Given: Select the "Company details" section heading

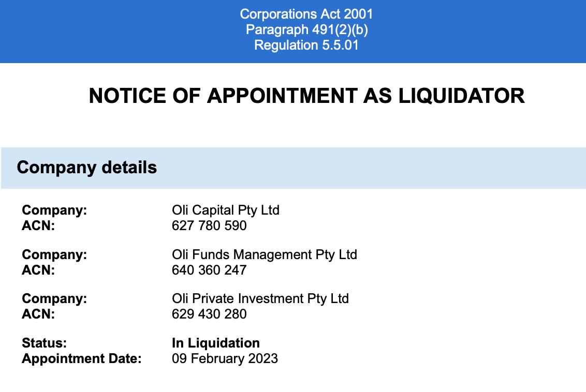Looking at the screenshot, I should [86, 168].
